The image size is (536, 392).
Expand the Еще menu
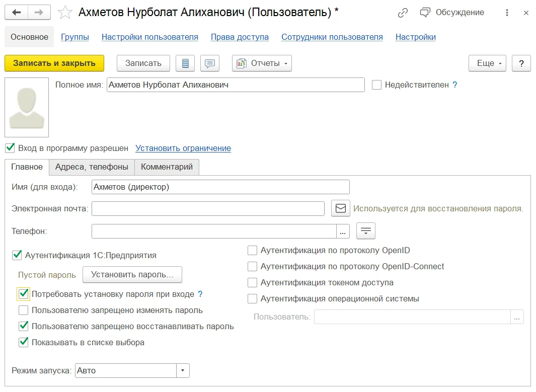pyautogui.click(x=487, y=63)
